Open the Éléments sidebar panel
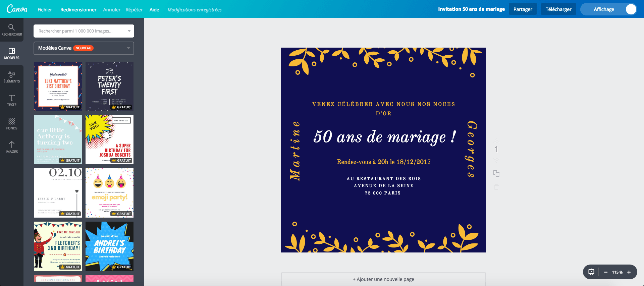 [12, 77]
